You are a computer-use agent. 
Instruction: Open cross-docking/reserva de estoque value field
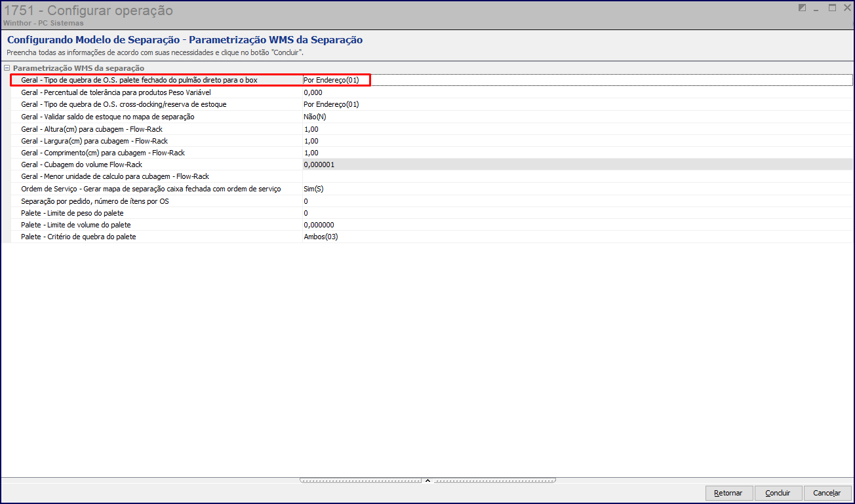click(x=578, y=104)
